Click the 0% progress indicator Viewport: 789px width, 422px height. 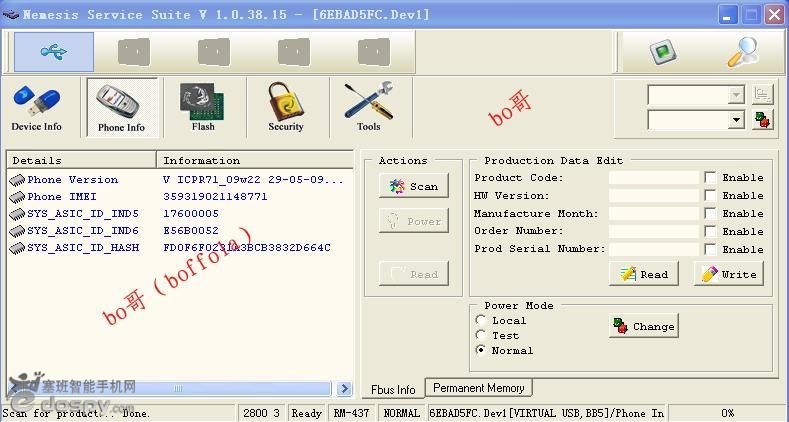point(728,413)
